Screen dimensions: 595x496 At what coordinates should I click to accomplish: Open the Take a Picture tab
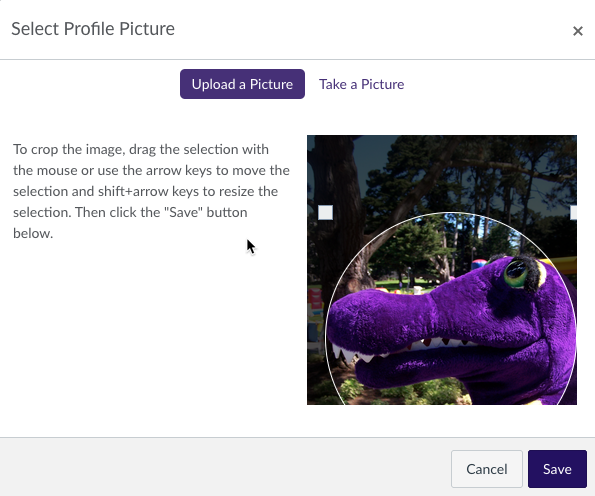pyautogui.click(x=361, y=84)
